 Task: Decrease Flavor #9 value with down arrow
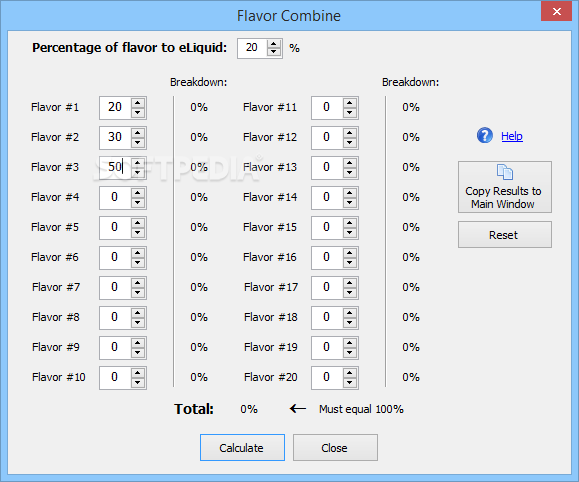tap(138, 353)
